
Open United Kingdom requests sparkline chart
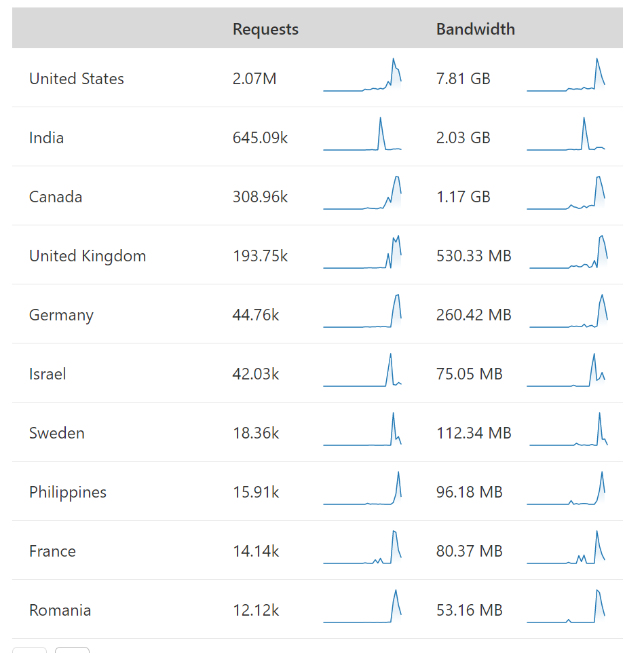tap(362, 252)
